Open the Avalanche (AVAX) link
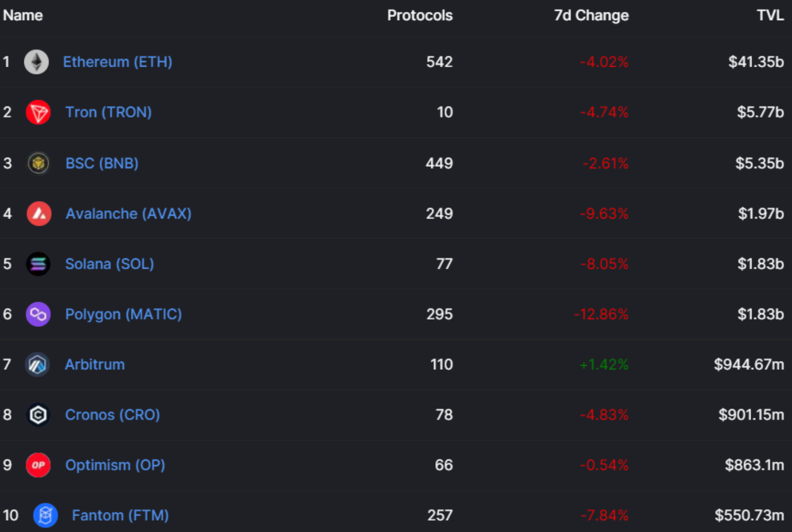Screen dimensions: 792x532 click(x=128, y=214)
